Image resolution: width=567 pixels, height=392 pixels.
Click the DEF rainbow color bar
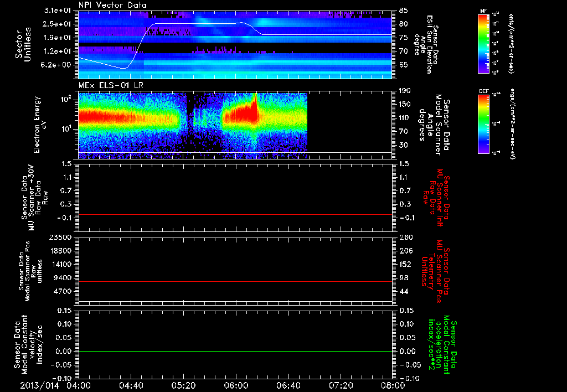coord(483,123)
